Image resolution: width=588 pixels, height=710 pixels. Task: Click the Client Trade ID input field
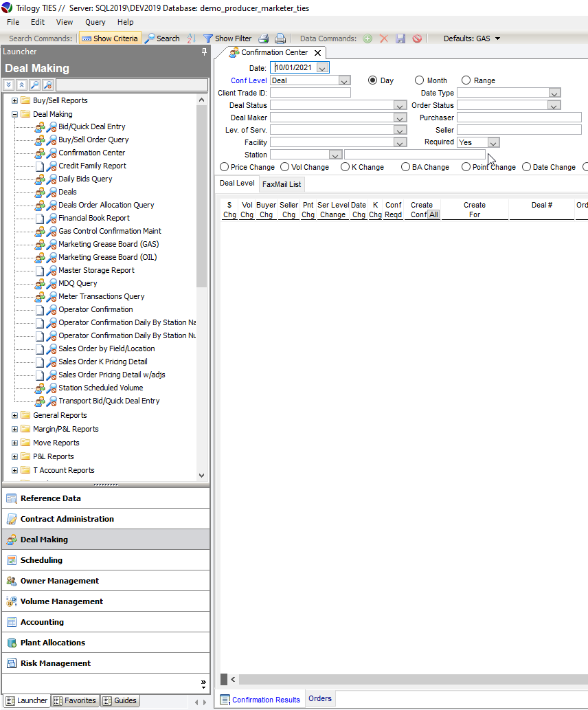pos(310,93)
